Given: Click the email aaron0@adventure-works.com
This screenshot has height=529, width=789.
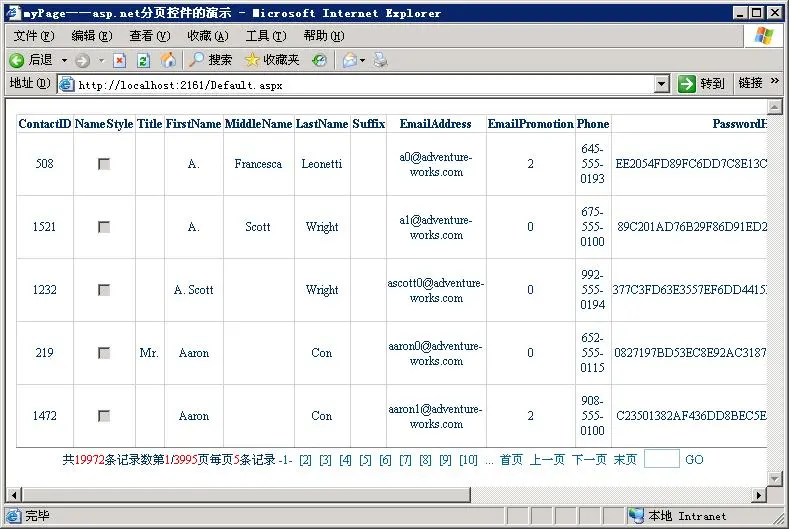Looking at the screenshot, I should tap(436, 353).
